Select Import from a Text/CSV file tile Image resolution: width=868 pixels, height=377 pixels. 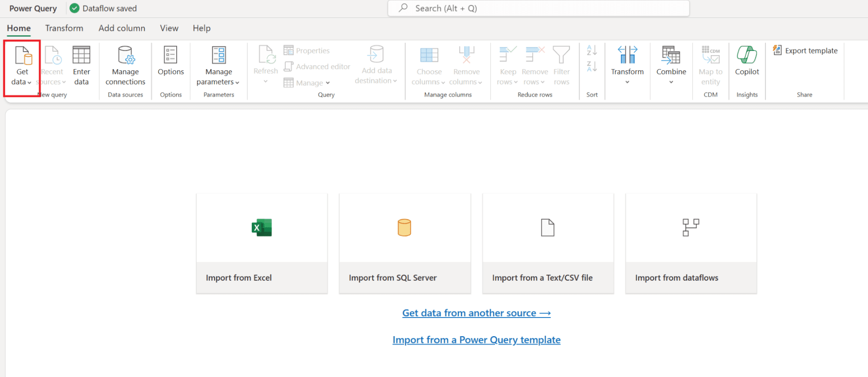(x=548, y=243)
